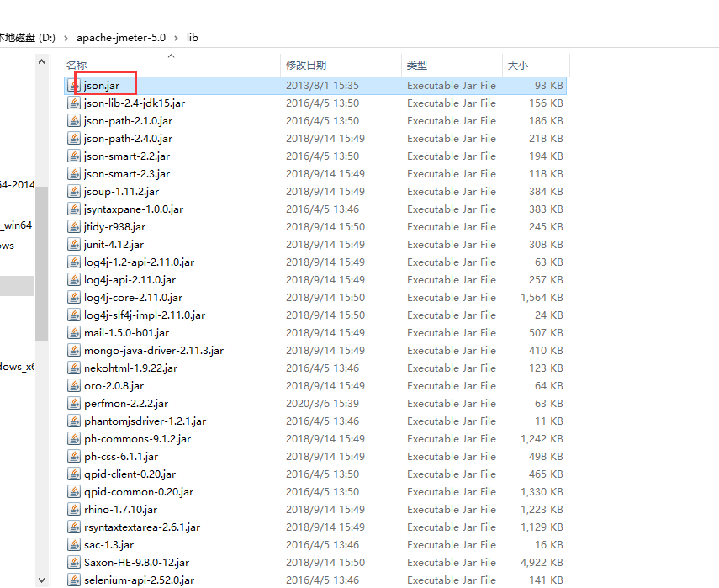Screen dimensions: 719x588
Task: Click the Saxon-HE-9.8.0-12.jar file icon
Action: tap(74, 562)
